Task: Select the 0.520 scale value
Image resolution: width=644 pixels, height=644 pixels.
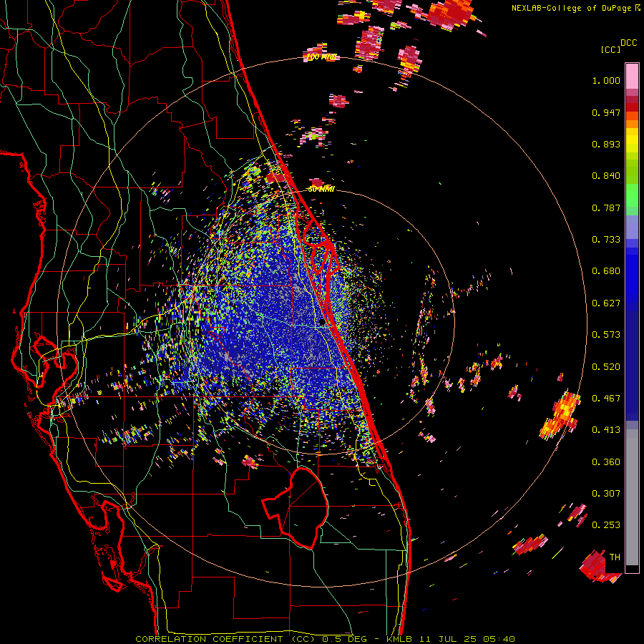Action: coord(606,367)
